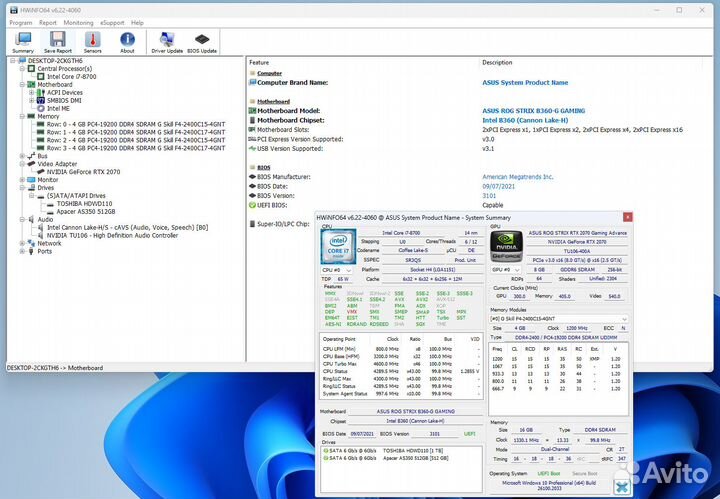Click the NVIDIA TU106 audio controller icon
This screenshot has height=499, width=720.
(41, 235)
